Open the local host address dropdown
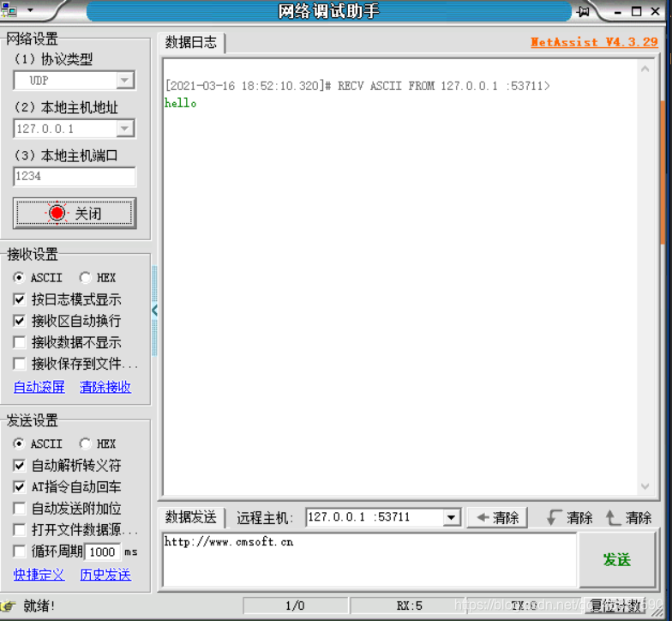The width and height of the screenshot is (672, 621). [x=125, y=129]
